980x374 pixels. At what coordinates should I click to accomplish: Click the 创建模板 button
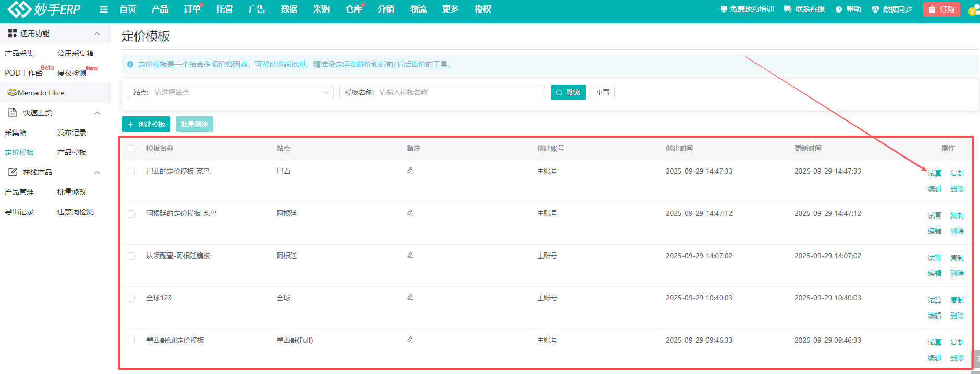click(x=146, y=124)
